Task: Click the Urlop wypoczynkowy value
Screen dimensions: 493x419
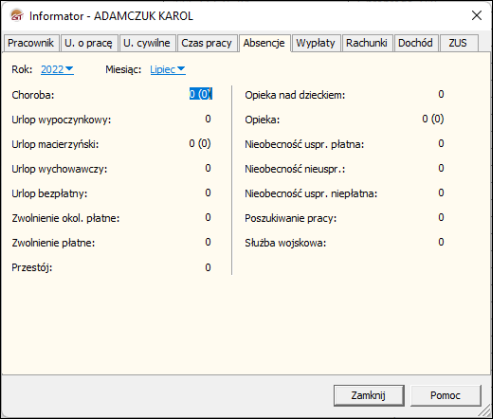Action: click(x=208, y=119)
